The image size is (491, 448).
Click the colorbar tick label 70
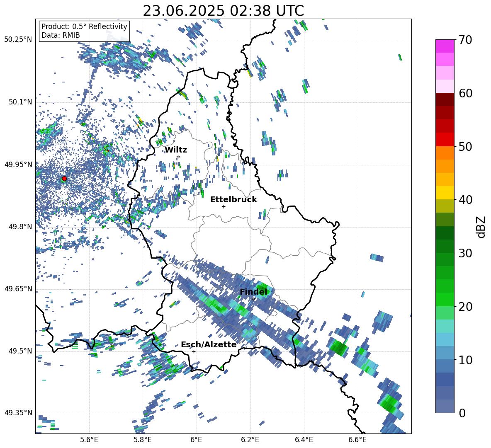[x=465, y=40]
